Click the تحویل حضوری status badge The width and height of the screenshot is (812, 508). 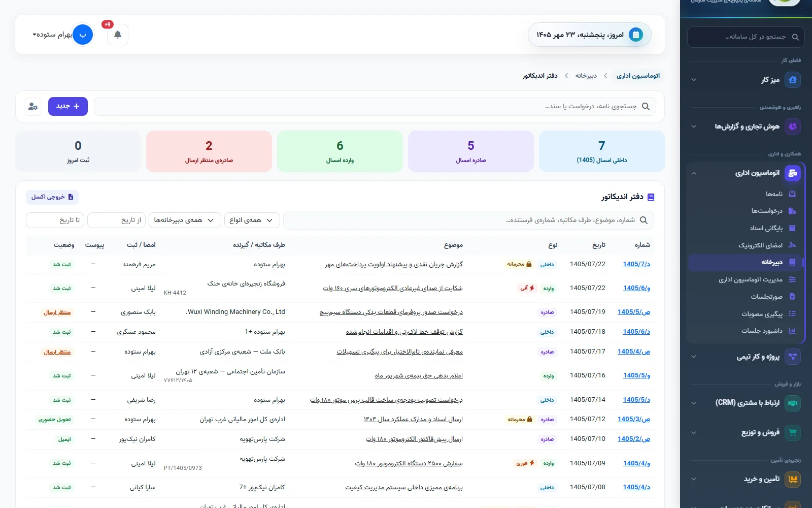[55, 420]
